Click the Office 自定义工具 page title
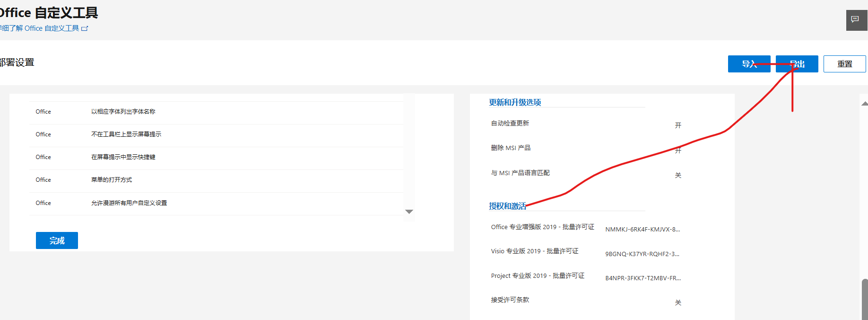This screenshot has width=868, height=320. point(49,13)
